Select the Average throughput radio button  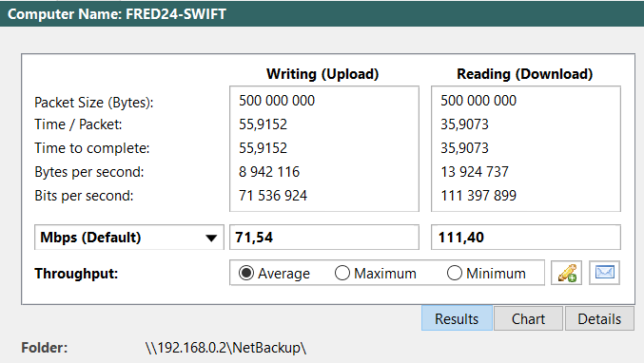pyautogui.click(x=246, y=273)
